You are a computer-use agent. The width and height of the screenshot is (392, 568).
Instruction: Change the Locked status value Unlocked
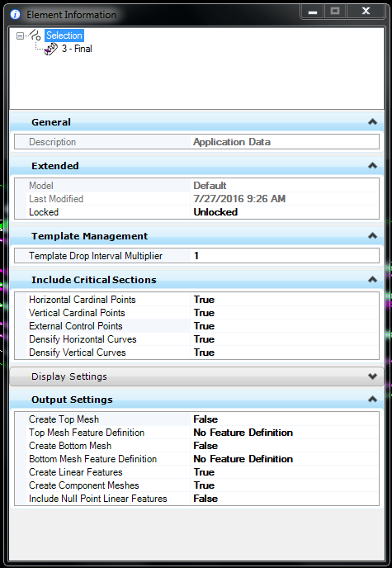click(x=285, y=212)
